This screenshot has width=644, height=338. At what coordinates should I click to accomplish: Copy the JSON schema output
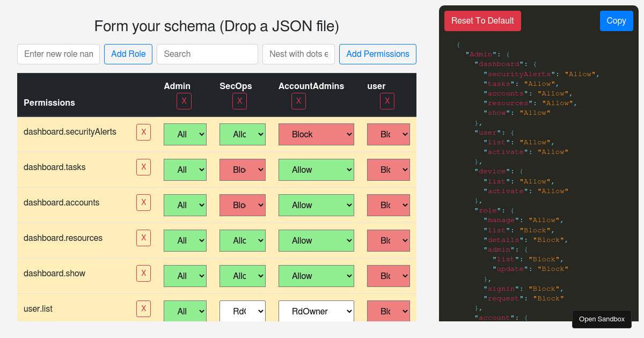click(x=616, y=20)
